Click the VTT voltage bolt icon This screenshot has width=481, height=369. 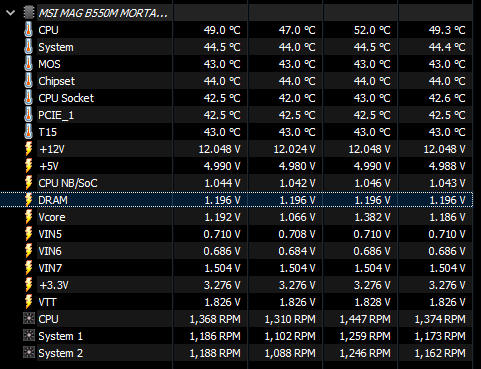click(x=29, y=302)
